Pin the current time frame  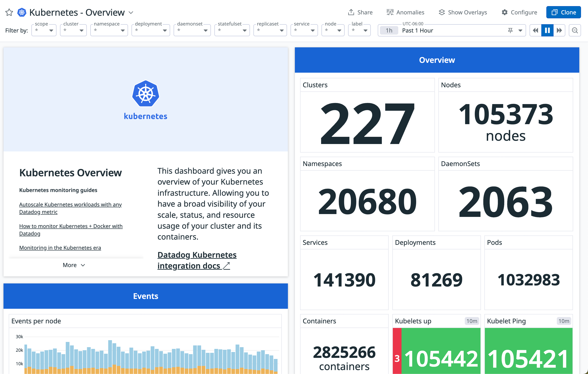510,31
